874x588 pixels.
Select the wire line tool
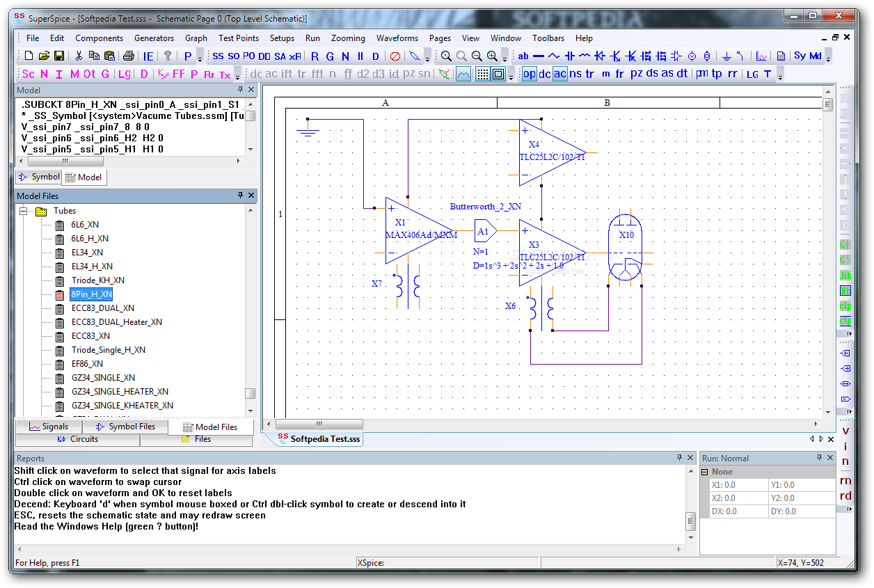tap(539, 56)
